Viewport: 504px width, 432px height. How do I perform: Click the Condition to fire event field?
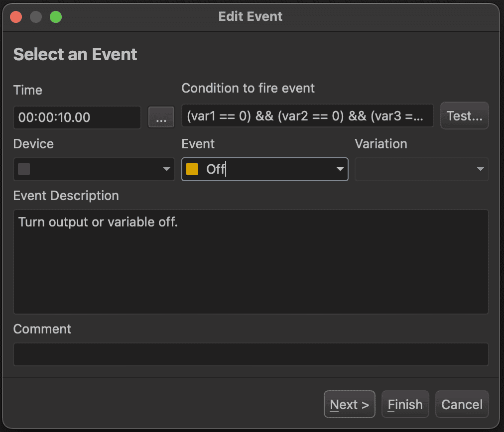pos(307,116)
